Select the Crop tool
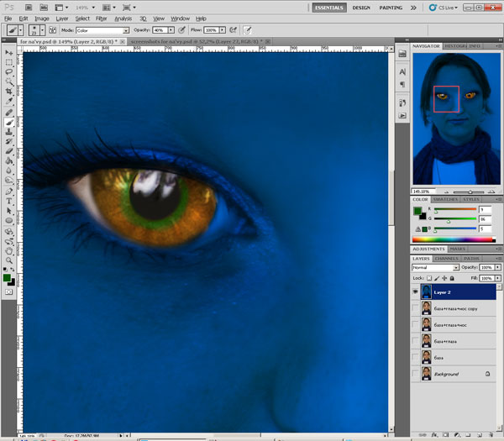 click(9, 91)
